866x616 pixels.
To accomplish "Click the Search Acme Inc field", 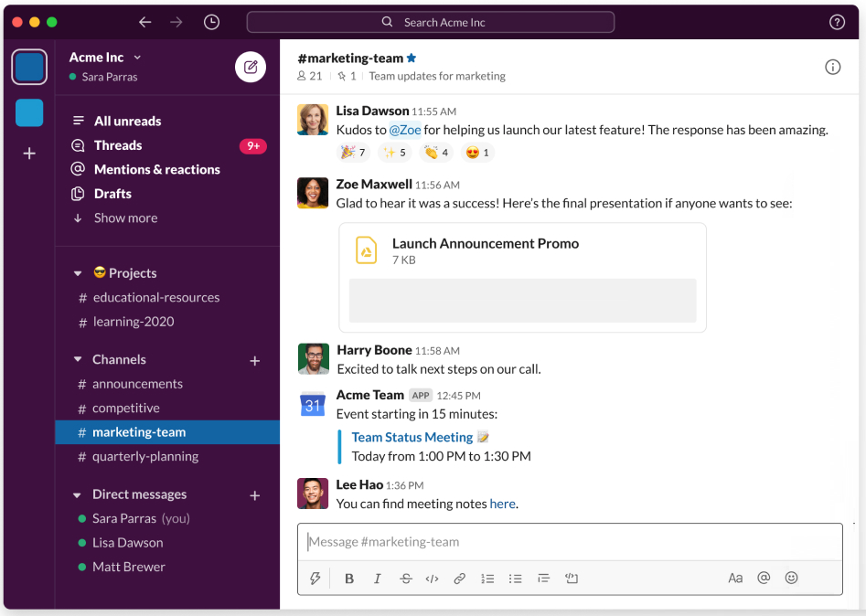I will 430,22.
